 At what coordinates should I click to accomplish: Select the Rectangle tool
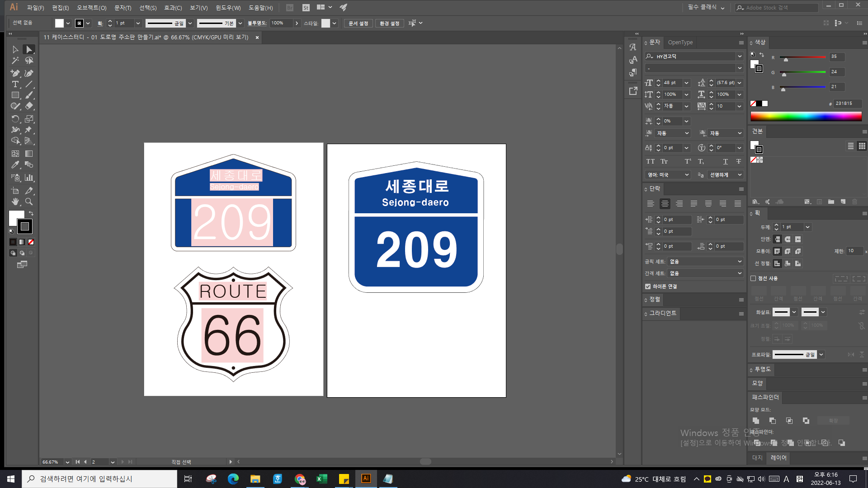click(15, 95)
